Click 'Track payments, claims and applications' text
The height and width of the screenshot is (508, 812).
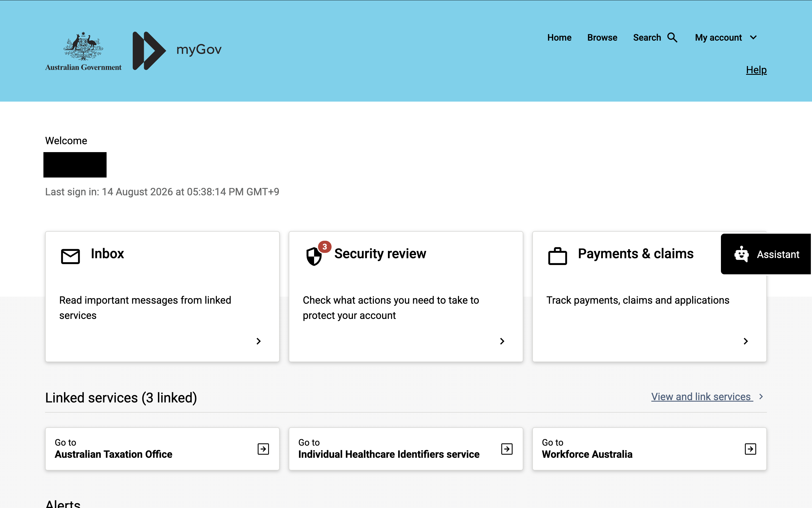(x=638, y=300)
